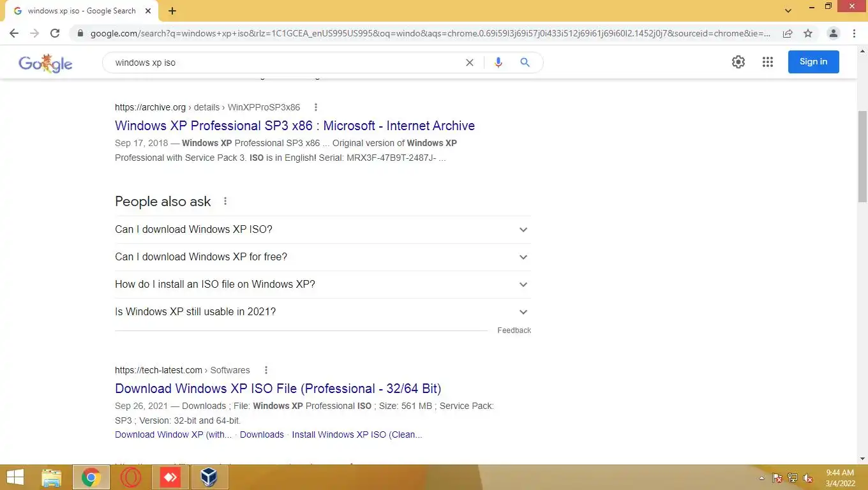The height and width of the screenshot is (490, 868).
Task: Click the scrollbar down arrow
Action: (863, 459)
